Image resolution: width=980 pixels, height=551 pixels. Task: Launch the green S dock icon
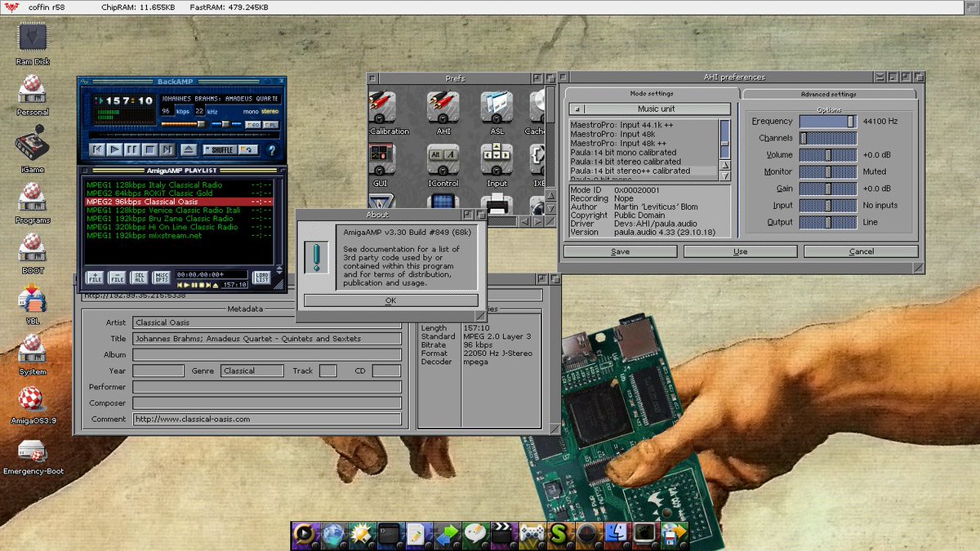point(559,534)
